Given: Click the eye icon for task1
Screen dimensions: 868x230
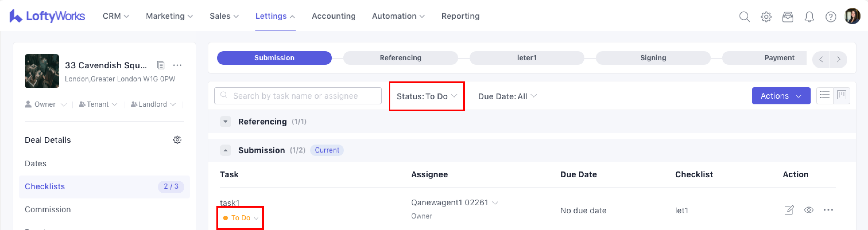Looking at the screenshot, I should (x=809, y=210).
